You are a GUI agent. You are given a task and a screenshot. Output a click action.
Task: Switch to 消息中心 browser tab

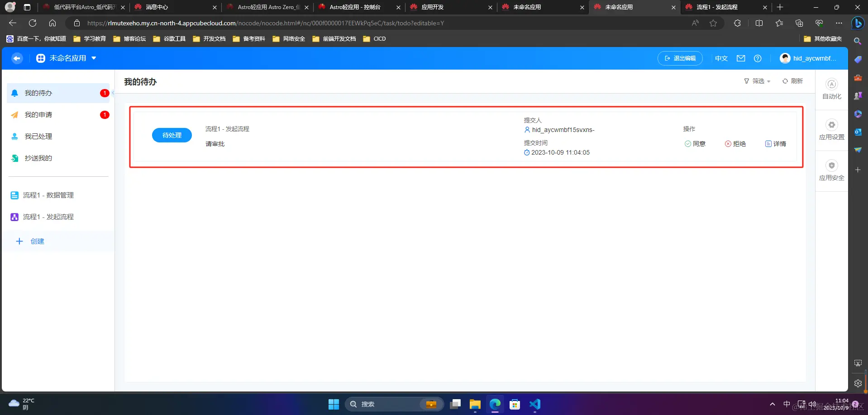(176, 7)
